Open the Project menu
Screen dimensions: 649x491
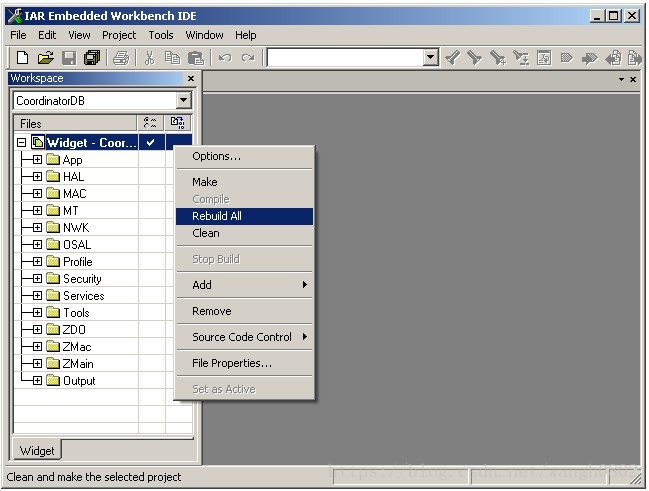[119, 35]
